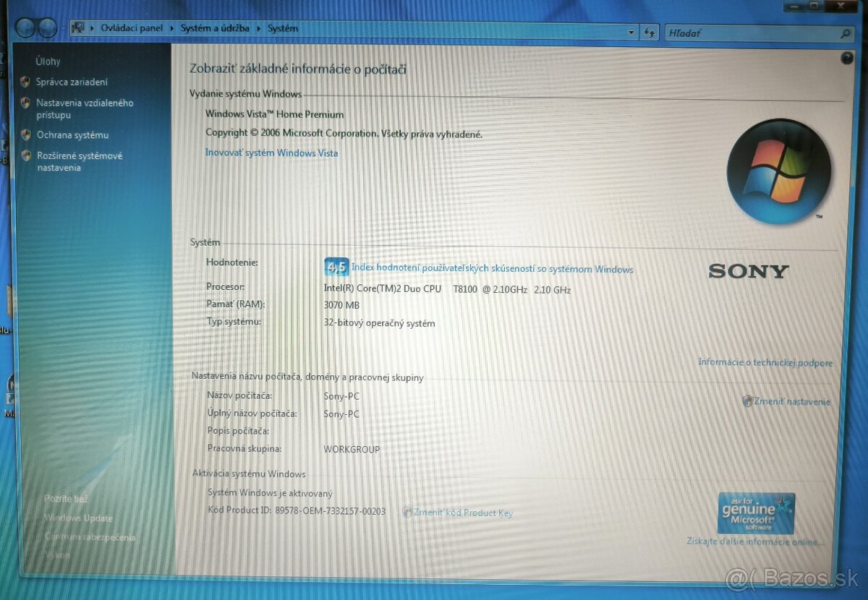
Task: Click Zmeniť kód Product Key
Action: (463, 511)
